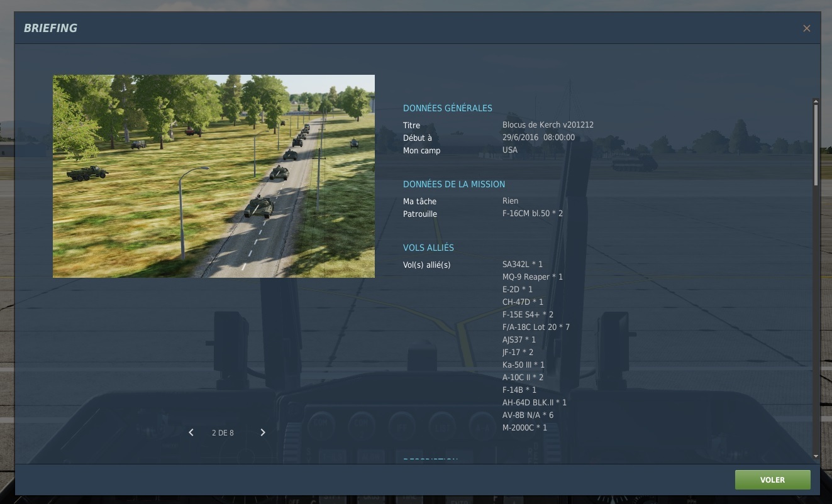Click the 'Mon camp' label
The height and width of the screenshot is (504, 832).
[422, 151]
